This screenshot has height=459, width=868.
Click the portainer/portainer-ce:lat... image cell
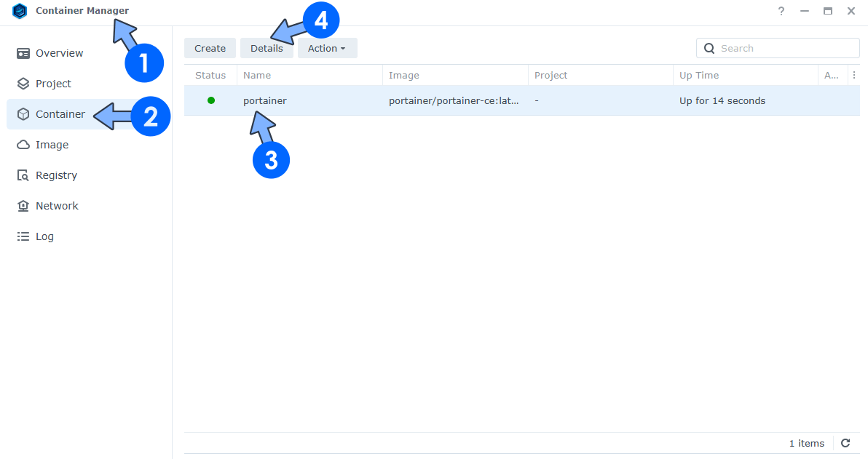[454, 100]
